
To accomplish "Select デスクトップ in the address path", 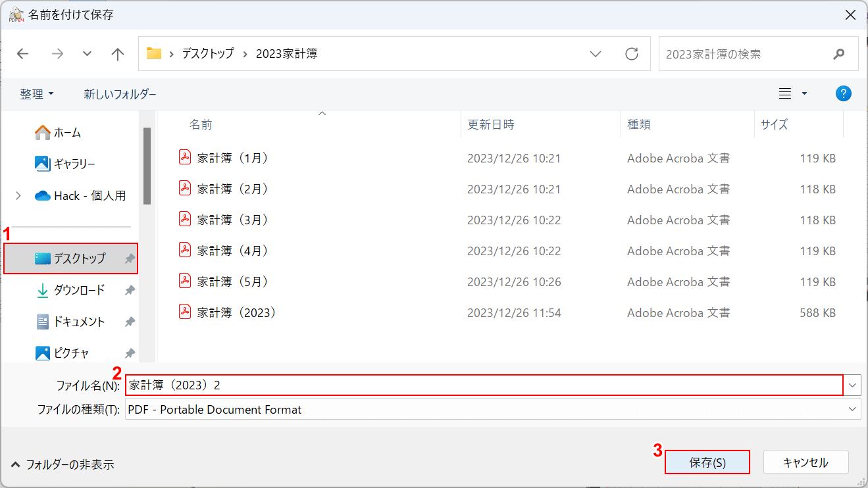I will pos(208,54).
